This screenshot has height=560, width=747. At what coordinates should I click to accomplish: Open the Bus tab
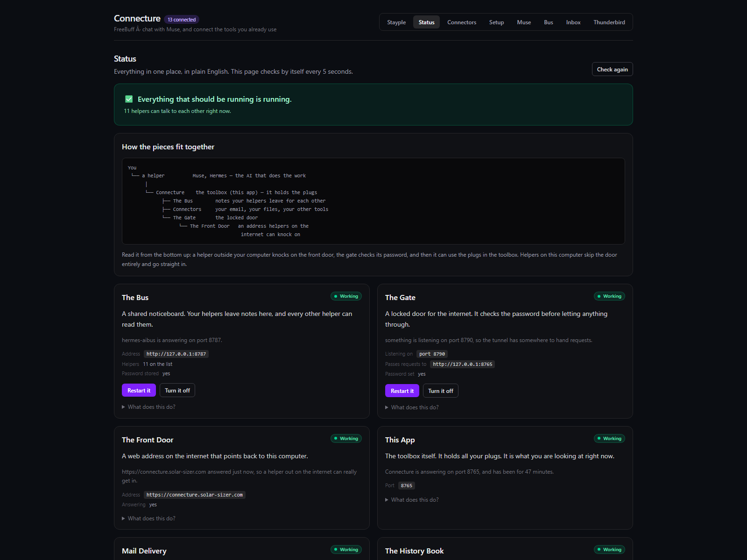[549, 22]
